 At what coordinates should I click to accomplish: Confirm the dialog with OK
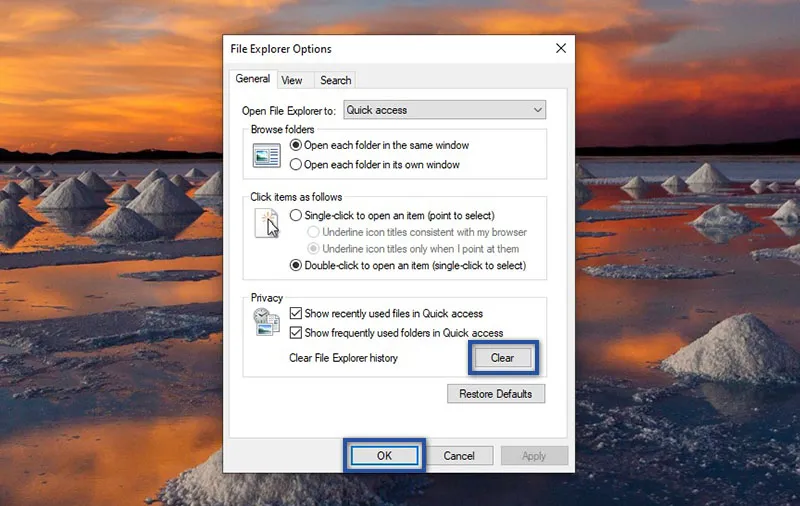[384, 456]
